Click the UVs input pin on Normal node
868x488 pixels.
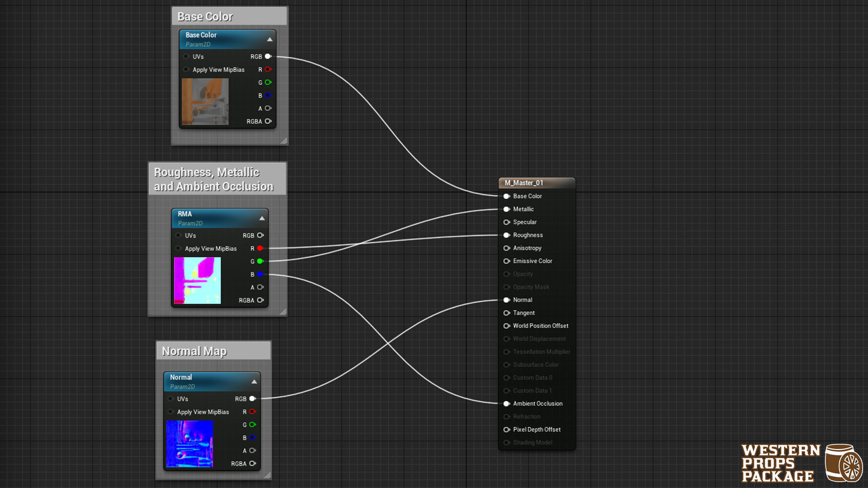click(x=170, y=399)
